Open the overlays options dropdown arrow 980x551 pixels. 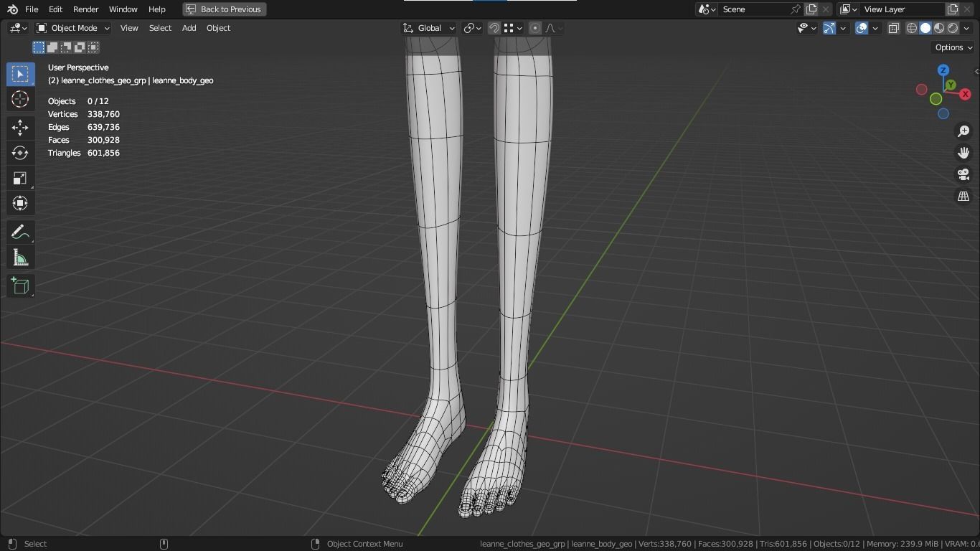[x=875, y=28]
